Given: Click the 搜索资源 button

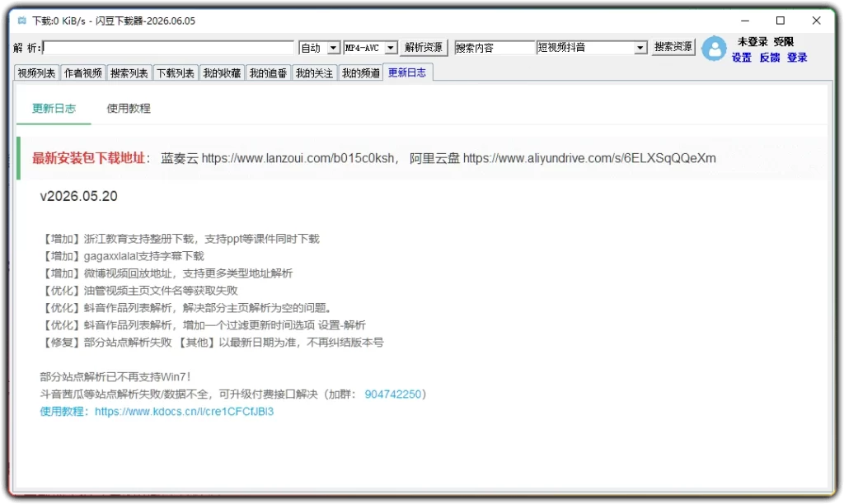Looking at the screenshot, I should click(x=673, y=47).
